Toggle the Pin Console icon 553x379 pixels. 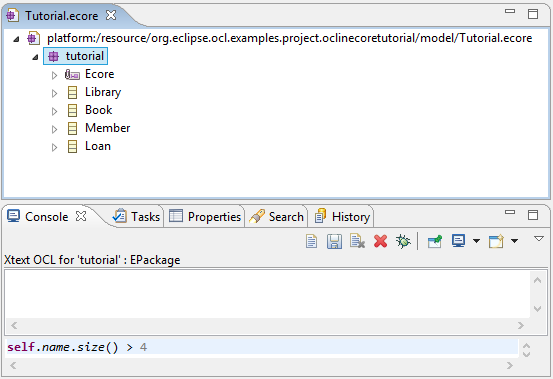point(434,242)
